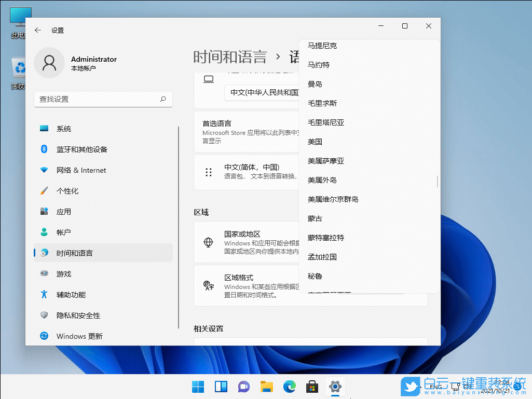Click the Windows 更新 sync icon
Image resolution: width=532 pixels, height=399 pixels.
tap(44, 336)
